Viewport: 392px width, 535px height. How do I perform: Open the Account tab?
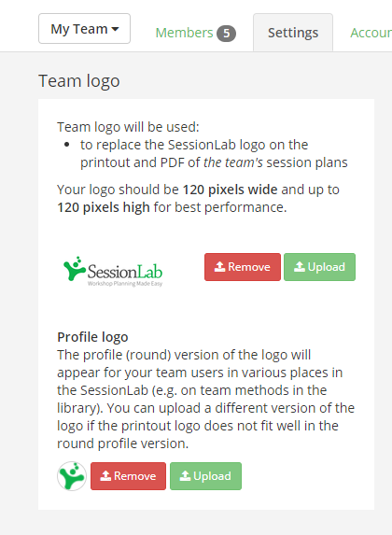pyautogui.click(x=371, y=33)
